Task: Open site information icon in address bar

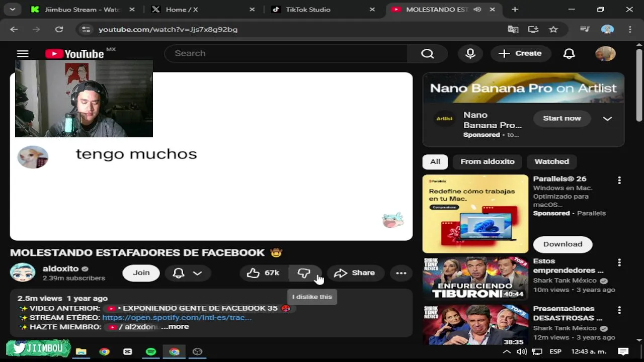Action: 86,29
